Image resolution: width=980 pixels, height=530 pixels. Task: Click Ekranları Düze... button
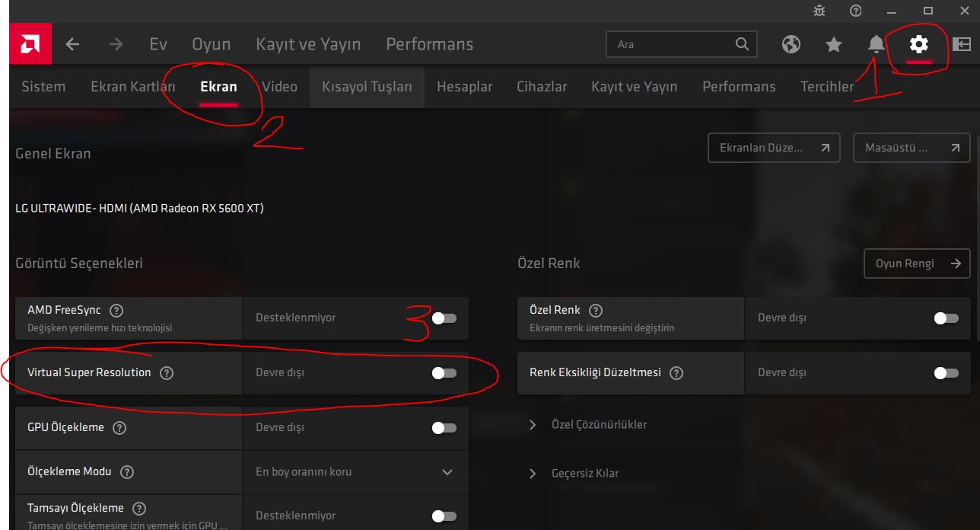click(774, 148)
